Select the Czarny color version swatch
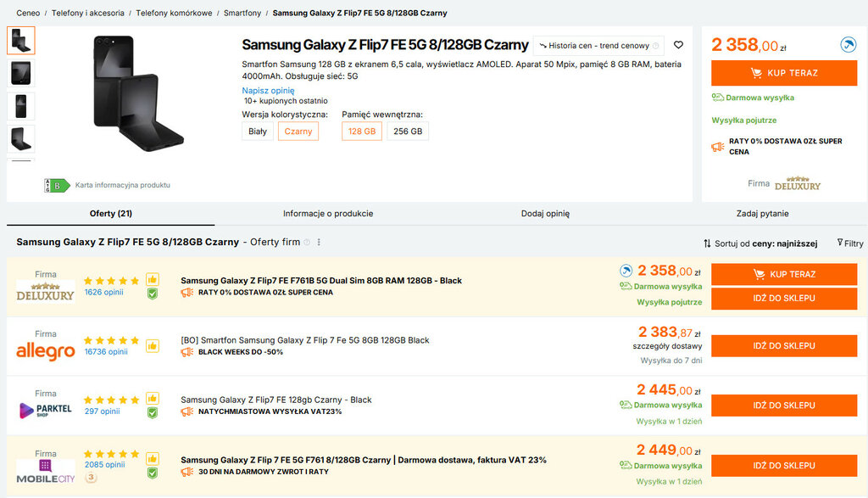 pos(298,131)
